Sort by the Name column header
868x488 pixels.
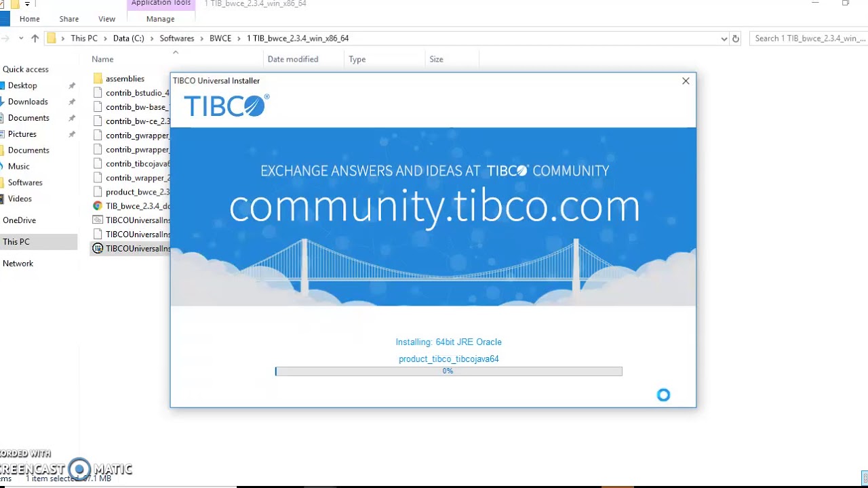pos(102,60)
